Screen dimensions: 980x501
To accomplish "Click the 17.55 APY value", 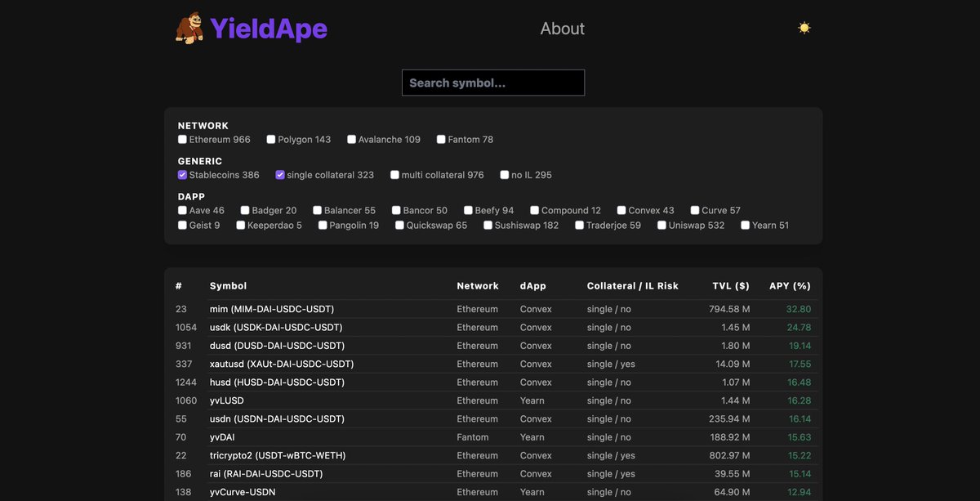I will tap(800, 365).
